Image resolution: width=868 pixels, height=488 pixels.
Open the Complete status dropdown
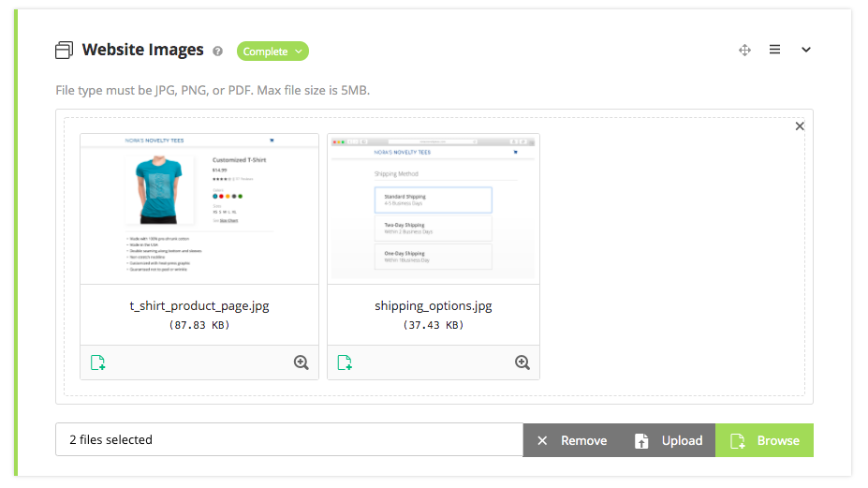[272, 52]
